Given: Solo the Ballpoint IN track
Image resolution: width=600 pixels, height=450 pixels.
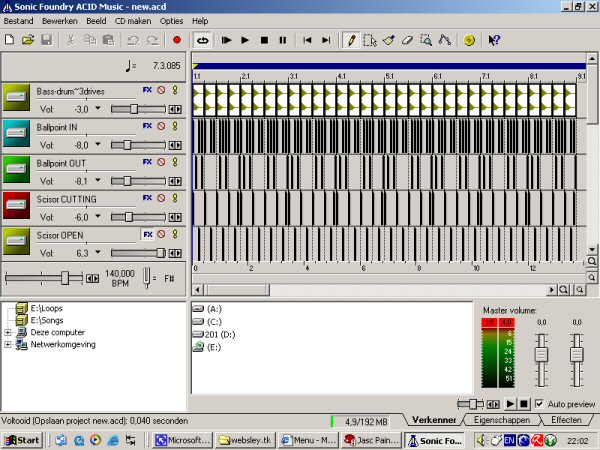Looking at the screenshot, I should pyautogui.click(x=175, y=126).
